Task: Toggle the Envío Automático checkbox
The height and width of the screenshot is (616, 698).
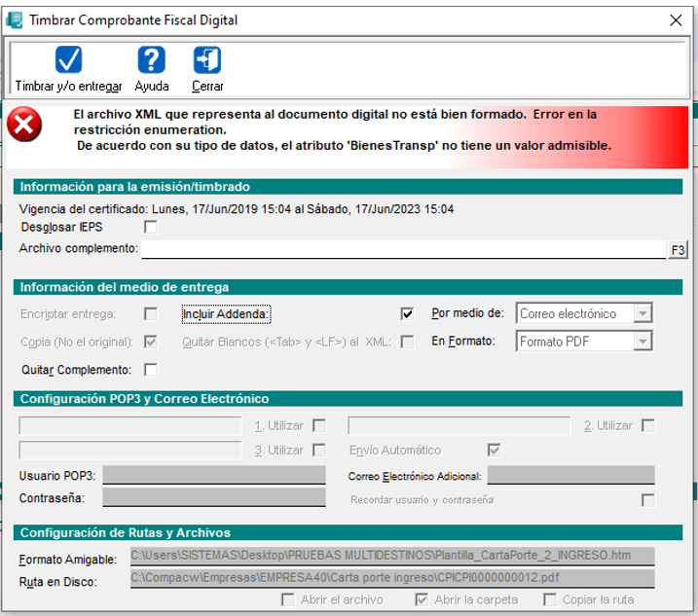Action: (495, 450)
